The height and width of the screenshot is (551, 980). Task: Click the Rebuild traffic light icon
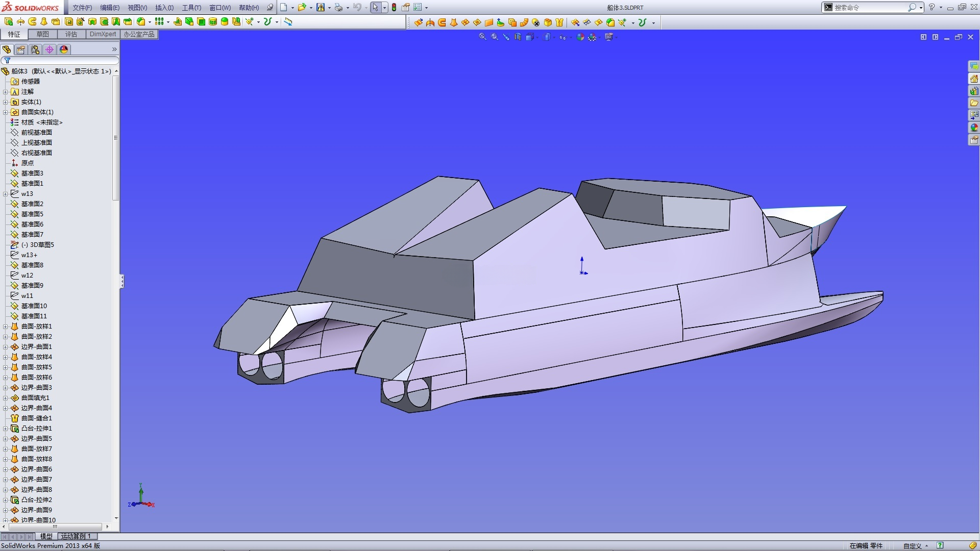[394, 7]
